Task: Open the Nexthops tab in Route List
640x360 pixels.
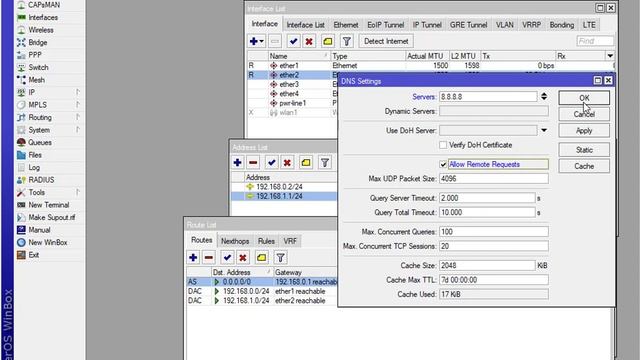Action: coord(235,241)
